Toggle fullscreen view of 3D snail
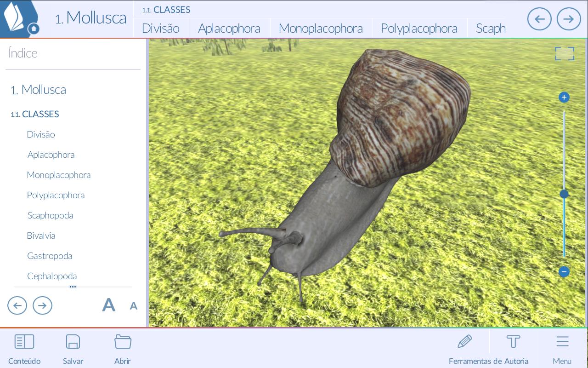 coord(565,53)
